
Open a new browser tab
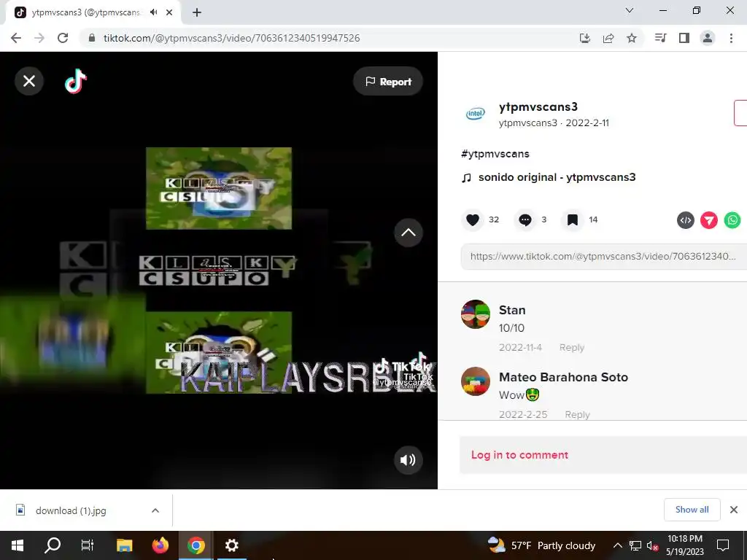[x=197, y=12]
